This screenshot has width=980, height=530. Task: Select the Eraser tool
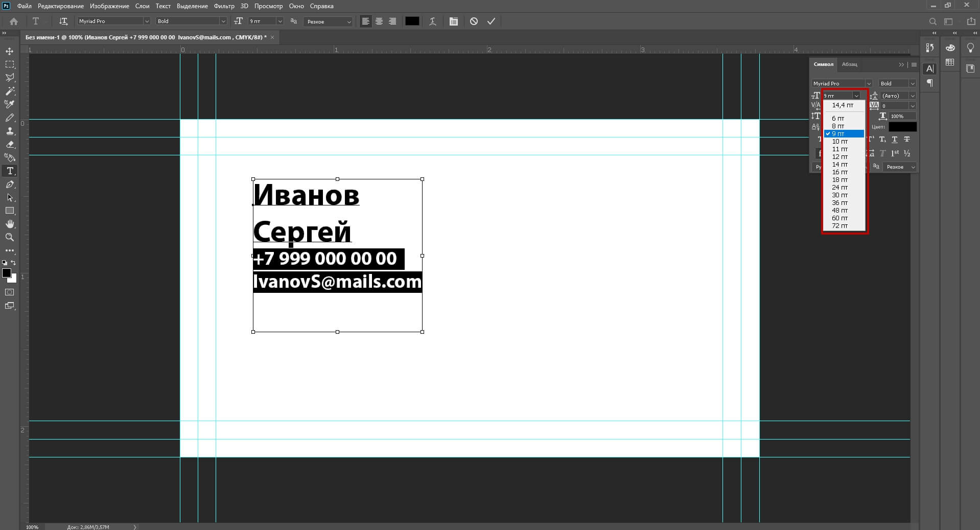10,144
